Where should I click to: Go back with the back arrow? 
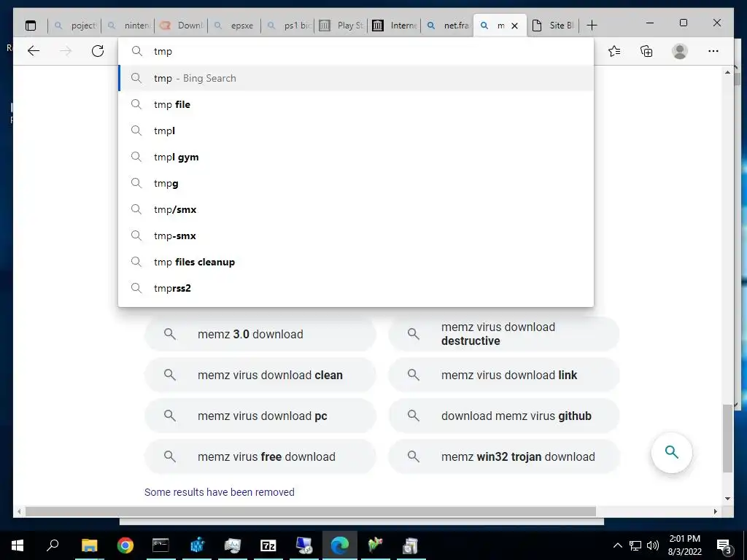(x=34, y=51)
